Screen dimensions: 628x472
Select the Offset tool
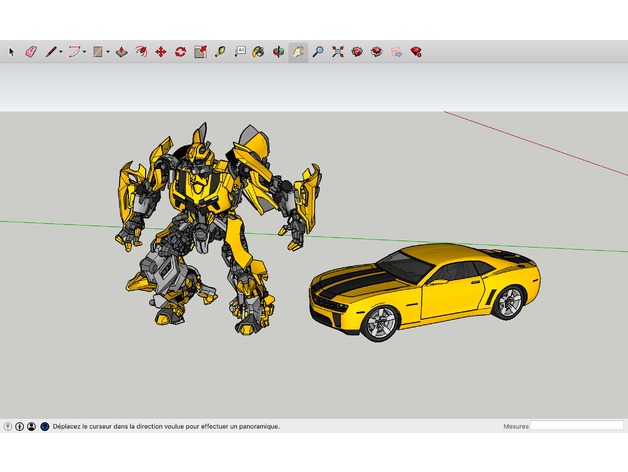point(141,52)
